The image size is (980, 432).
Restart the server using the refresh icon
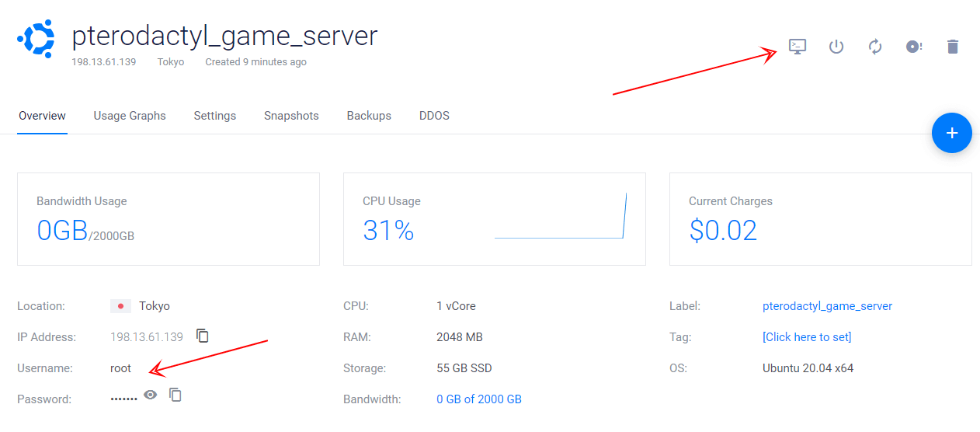click(x=875, y=47)
